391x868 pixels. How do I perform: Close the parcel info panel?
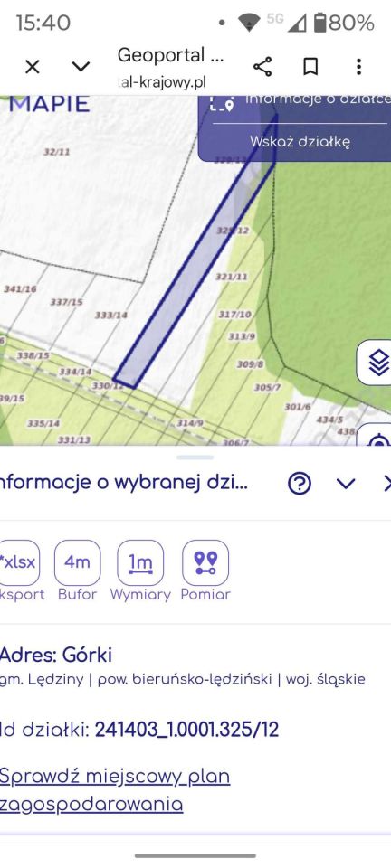point(386,484)
